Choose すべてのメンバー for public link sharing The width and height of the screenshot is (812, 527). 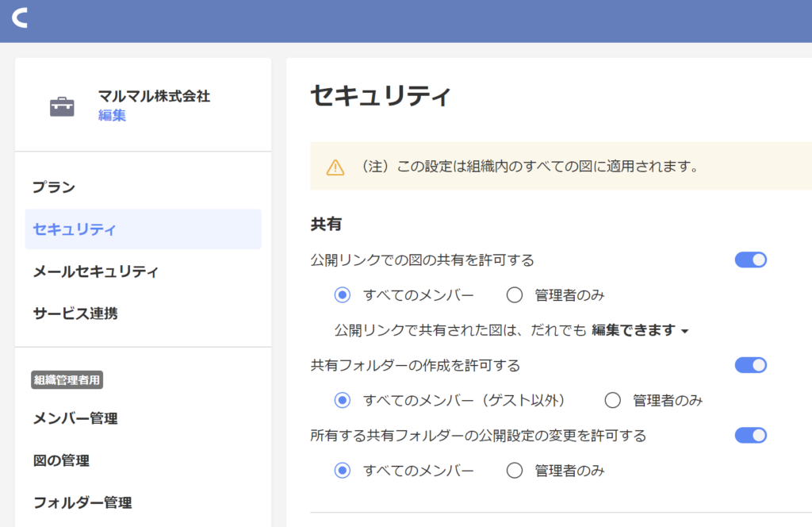[343, 295]
